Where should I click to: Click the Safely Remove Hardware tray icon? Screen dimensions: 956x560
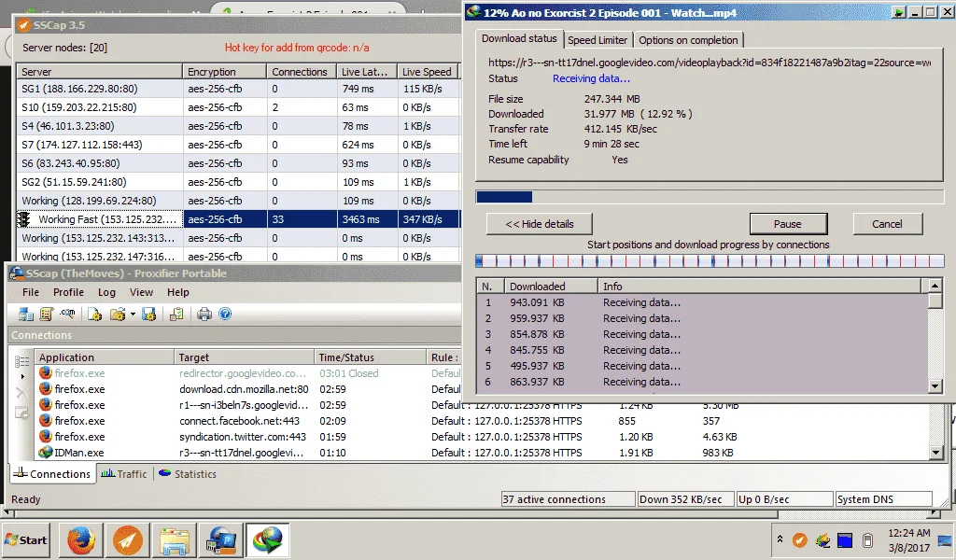867,539
